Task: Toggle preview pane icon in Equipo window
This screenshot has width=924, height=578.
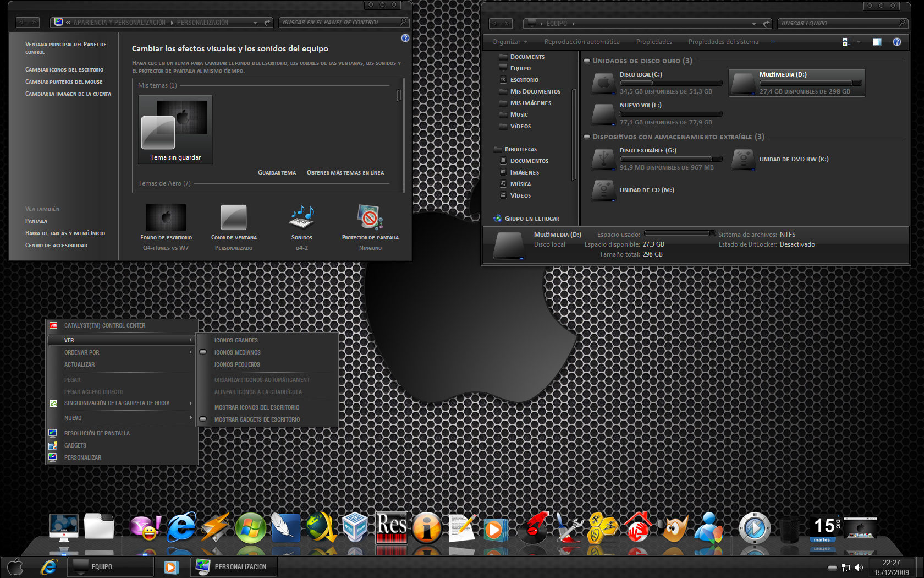Action: (x=877, y=42)
